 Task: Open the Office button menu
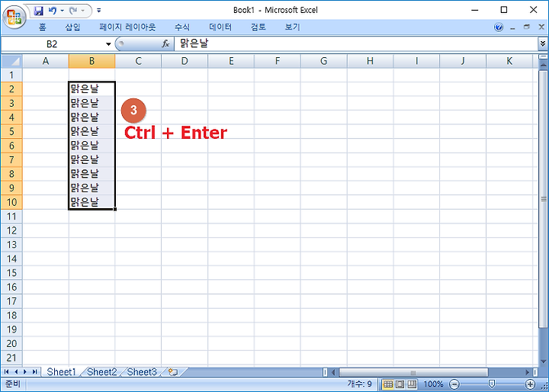click(14, 17)
